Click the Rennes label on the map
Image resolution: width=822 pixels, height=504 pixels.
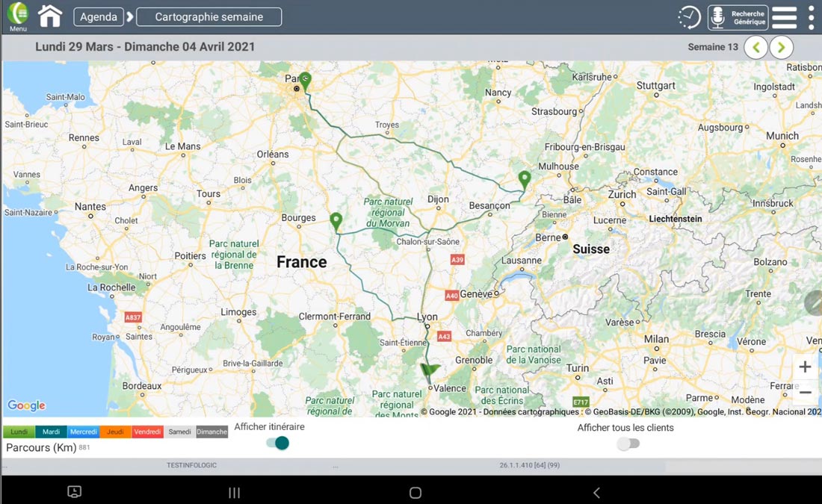(84, 138)
